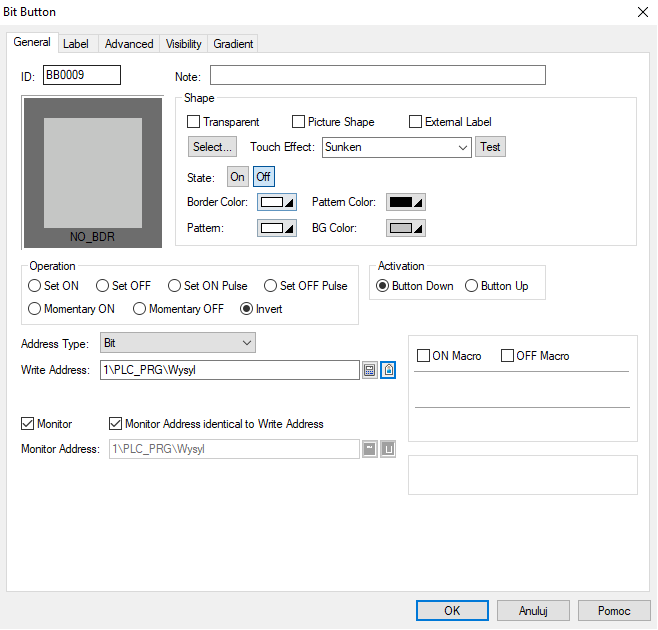Expand the Address Type dropdown
This screenshot has width=658, height=630.
coord(178,343)
